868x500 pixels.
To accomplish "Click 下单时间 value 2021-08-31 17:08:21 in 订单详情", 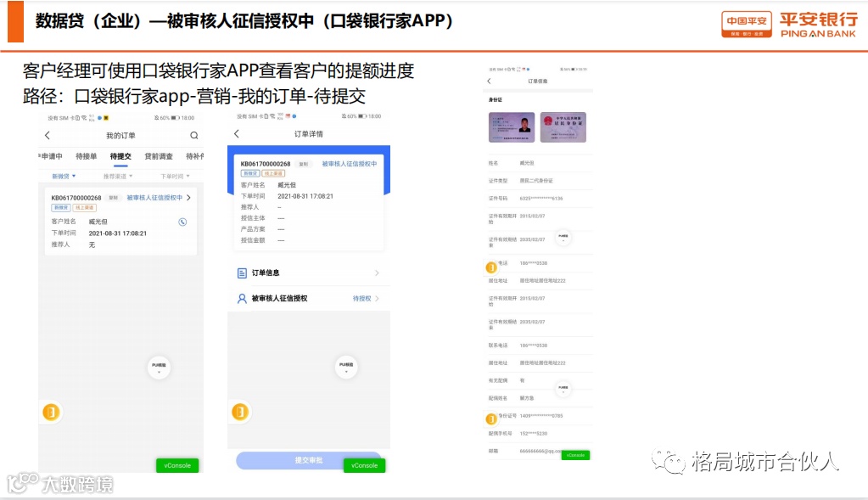I will pyautogui.click(x=305, y=196).
